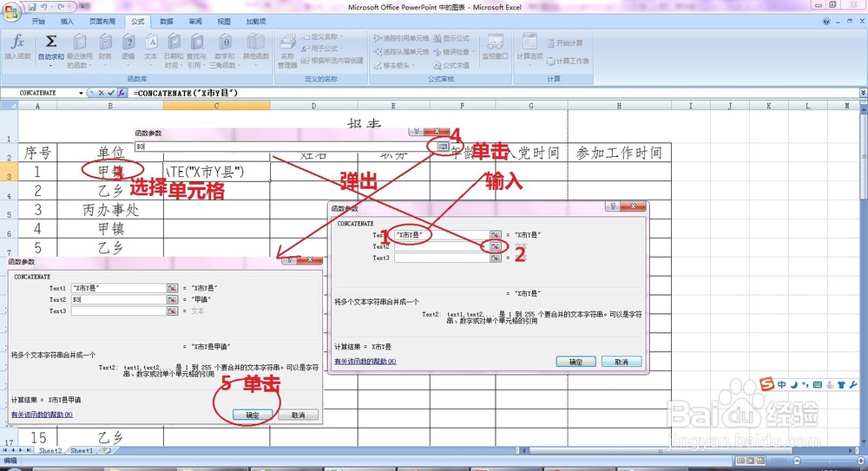Click 计算工作表 calculate sheet
Viewport: 868px width, 471px height.
point(568,61)
